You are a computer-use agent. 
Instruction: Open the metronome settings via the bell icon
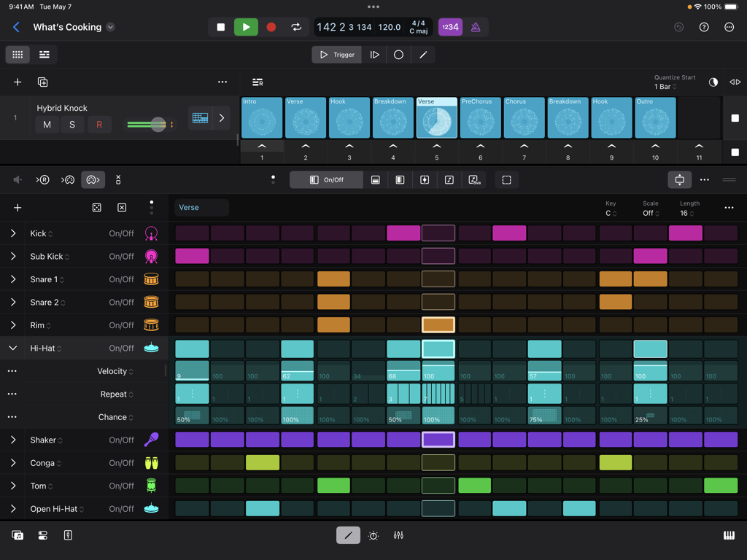pyautogui.click(x=475, y=27)
